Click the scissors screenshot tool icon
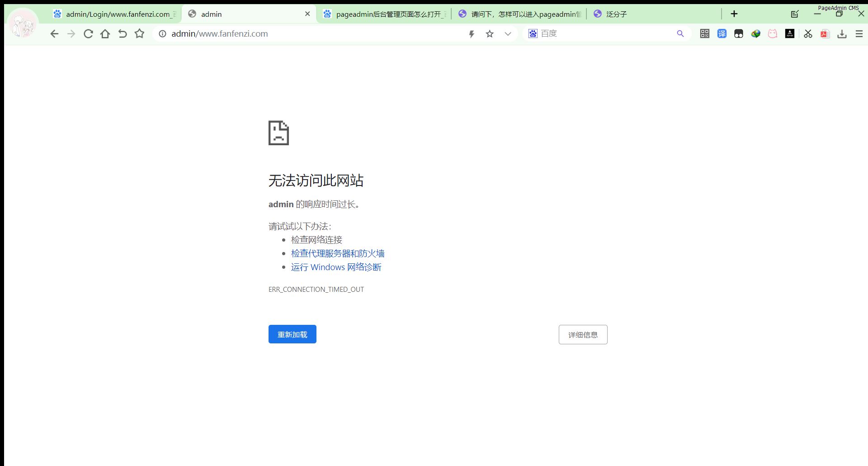 (808, 34)
